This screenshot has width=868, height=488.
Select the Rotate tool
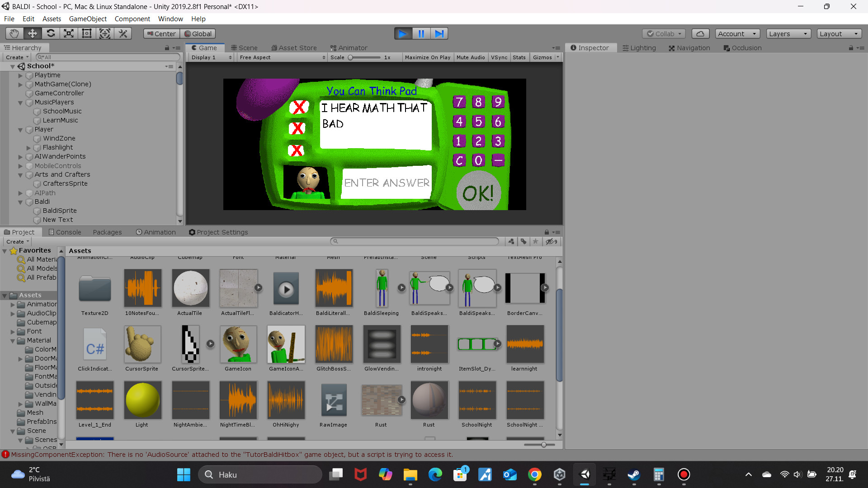point(51,33)
